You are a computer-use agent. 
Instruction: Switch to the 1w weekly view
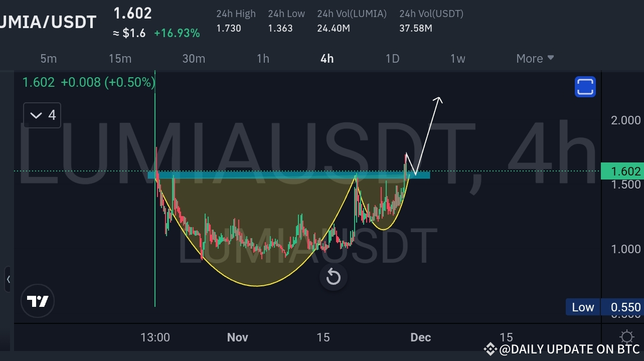(457, 59)
